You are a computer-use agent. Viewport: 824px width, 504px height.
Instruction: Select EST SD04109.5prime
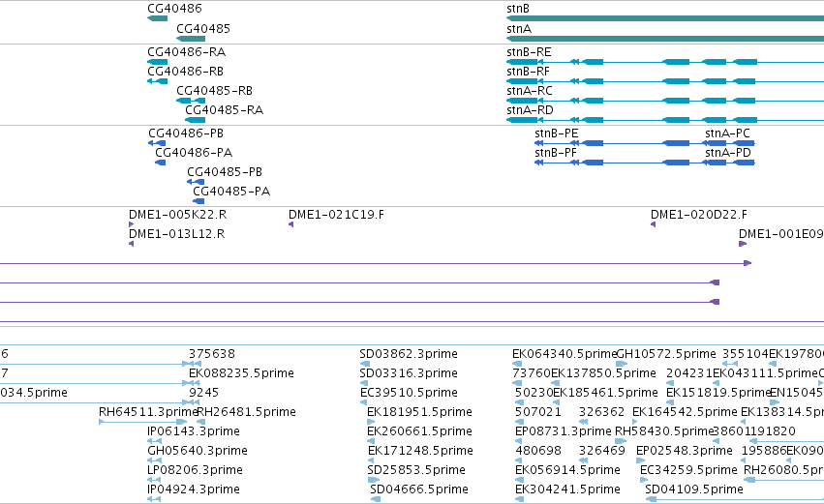[x=694, y=489]
